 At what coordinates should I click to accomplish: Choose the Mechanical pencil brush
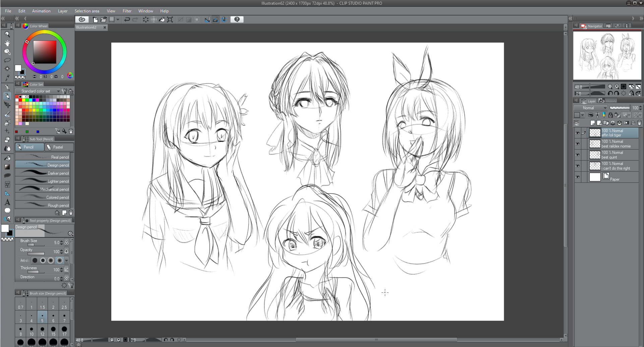pos(43,189)
